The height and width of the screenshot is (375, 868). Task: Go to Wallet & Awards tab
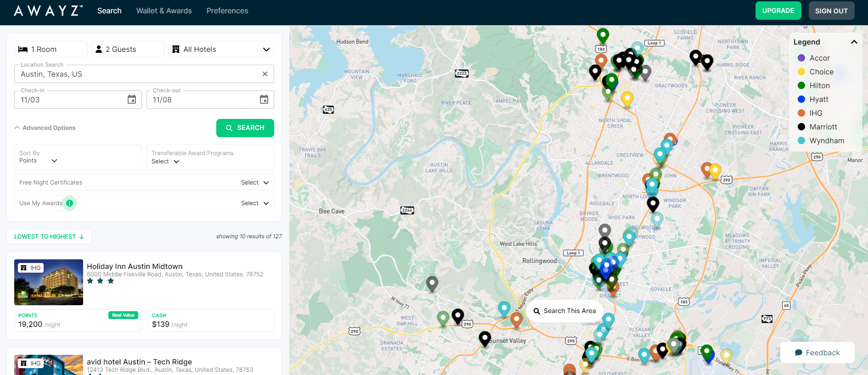[x=164, y=11]
